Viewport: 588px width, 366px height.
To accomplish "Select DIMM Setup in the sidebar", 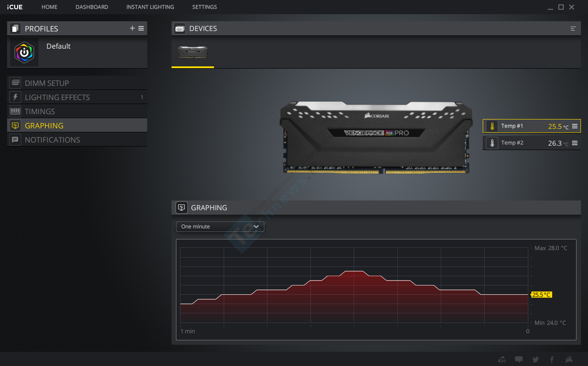I will point(77,83).
